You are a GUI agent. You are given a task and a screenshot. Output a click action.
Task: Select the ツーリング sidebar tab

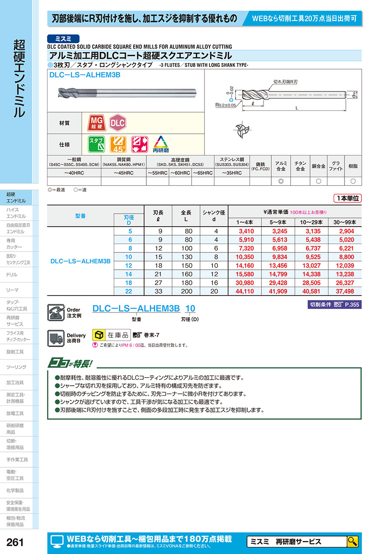[16, 367]
